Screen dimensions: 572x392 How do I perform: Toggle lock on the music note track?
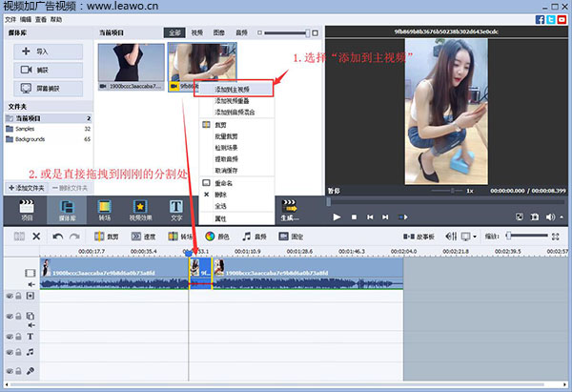point(19,352)
